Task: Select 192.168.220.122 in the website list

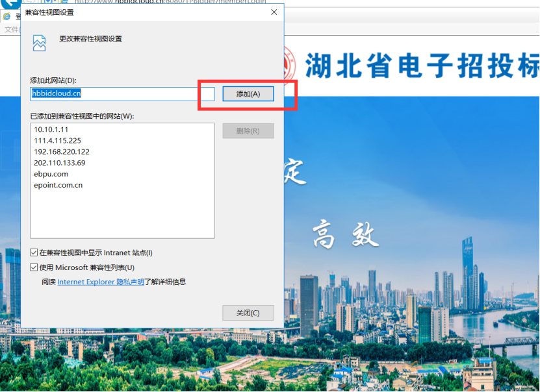Action: coord(62,151)
